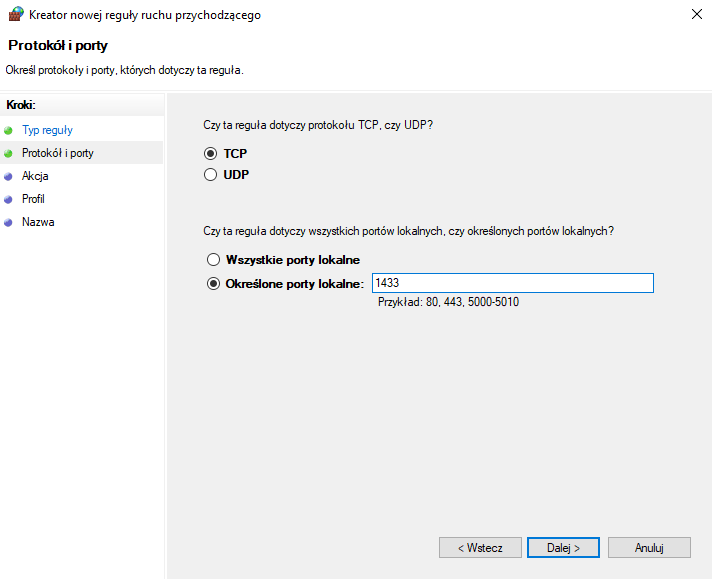712x579 pixels.
Task: Click the Dalej > button
Action: pos(563,548)
